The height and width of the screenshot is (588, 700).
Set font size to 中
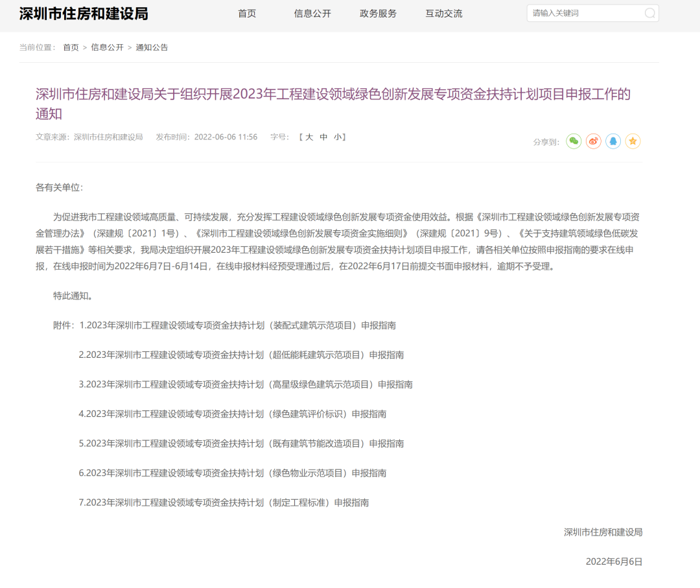pos(323,137)
